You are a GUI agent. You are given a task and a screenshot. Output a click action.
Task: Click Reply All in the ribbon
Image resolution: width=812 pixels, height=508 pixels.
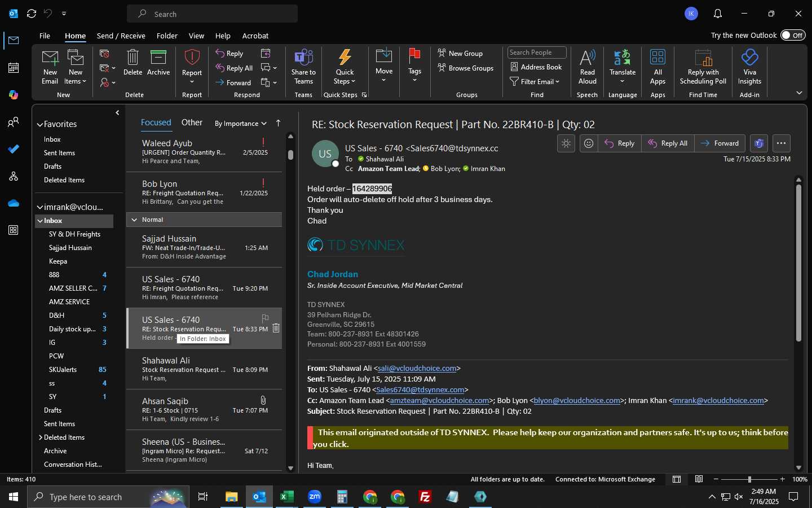pos(233,68)
